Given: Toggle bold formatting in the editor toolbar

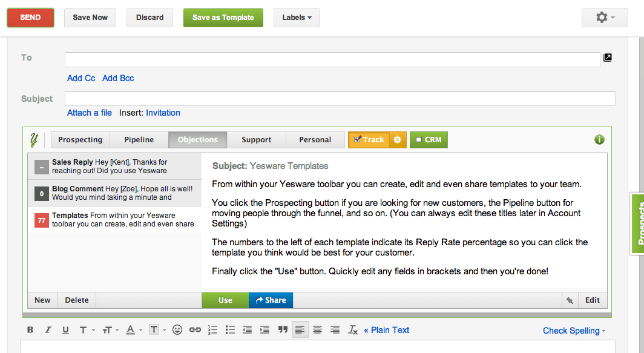Looking at the screenshot, I should click(30, 330).
